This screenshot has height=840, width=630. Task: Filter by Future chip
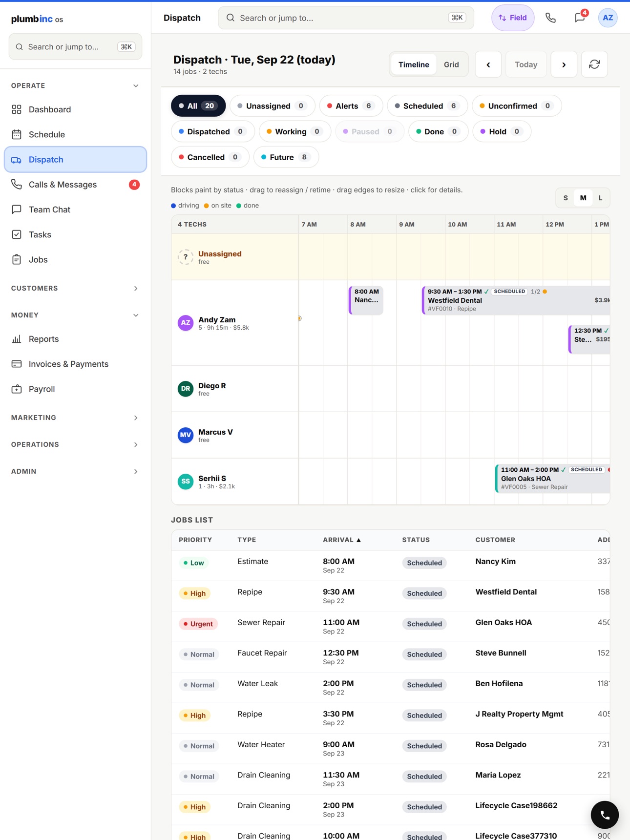click(286, 157)
